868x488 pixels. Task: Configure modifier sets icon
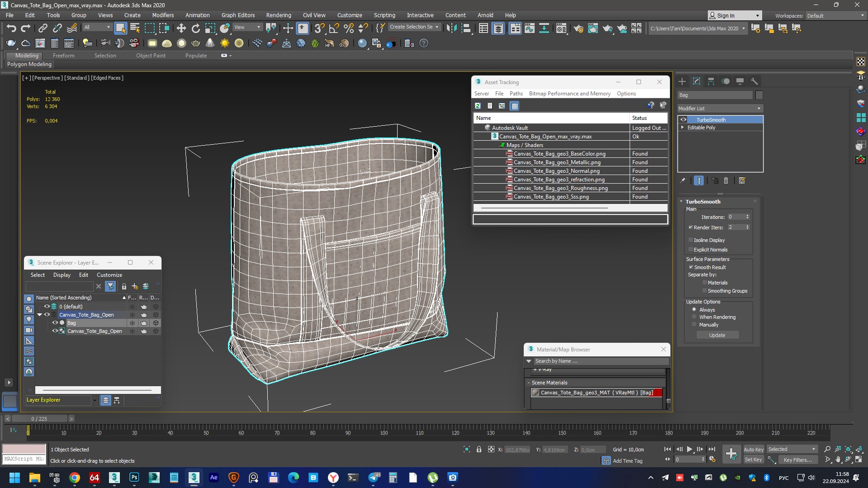coord(742,180)
